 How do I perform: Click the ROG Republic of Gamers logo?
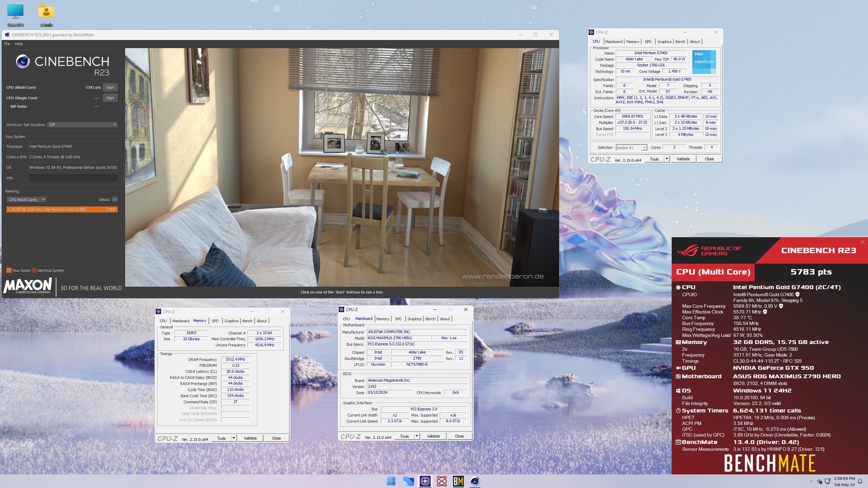pyautogui.click(x=709, y=251)
